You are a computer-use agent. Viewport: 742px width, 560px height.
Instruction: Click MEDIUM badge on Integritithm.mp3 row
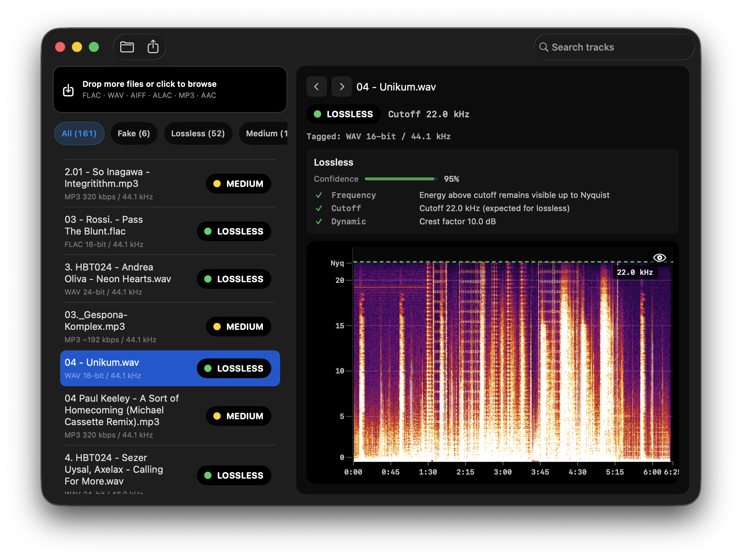pyautogui.click(x=238, y=184)
